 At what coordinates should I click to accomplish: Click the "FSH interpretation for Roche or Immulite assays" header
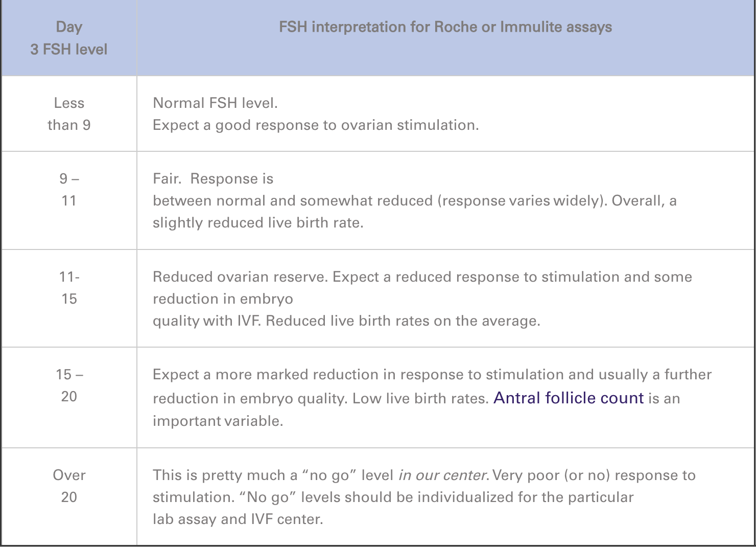point(445,27)
